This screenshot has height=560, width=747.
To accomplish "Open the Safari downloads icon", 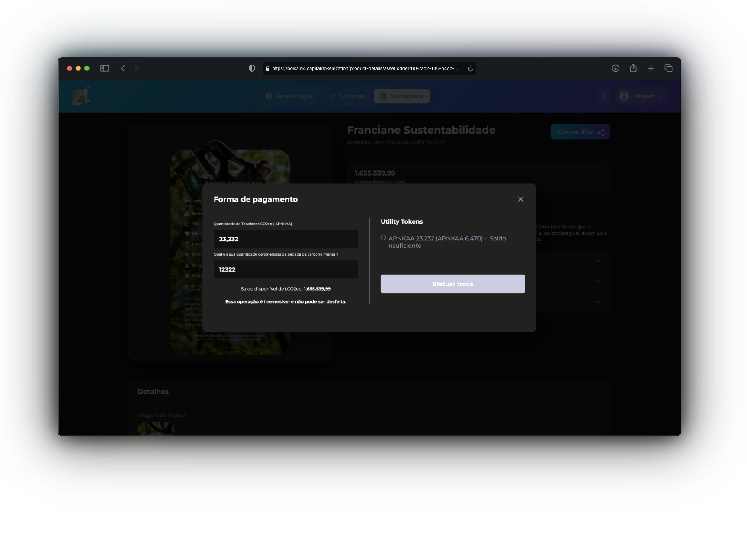I will pyautogui.click(x=616, y=68).
